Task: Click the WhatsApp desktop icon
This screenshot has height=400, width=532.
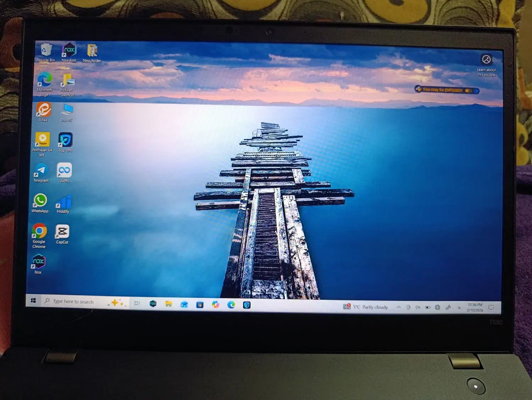Action: pyautogui.click(x=40, y=202)
